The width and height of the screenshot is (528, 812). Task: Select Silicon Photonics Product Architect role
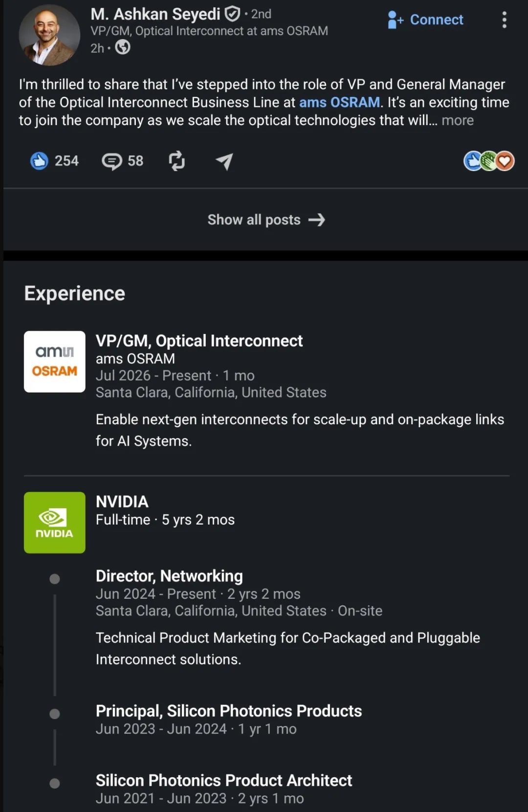[224, 780]
